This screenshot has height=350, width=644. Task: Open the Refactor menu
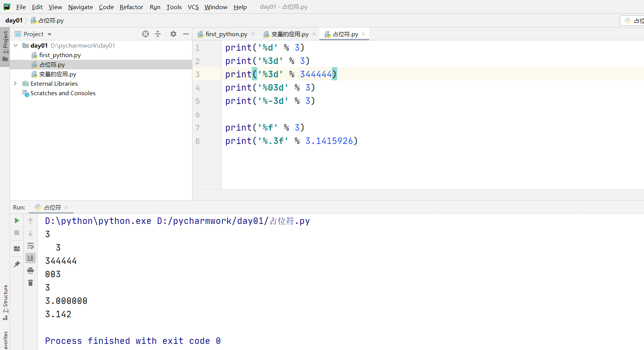pos(131,7)
